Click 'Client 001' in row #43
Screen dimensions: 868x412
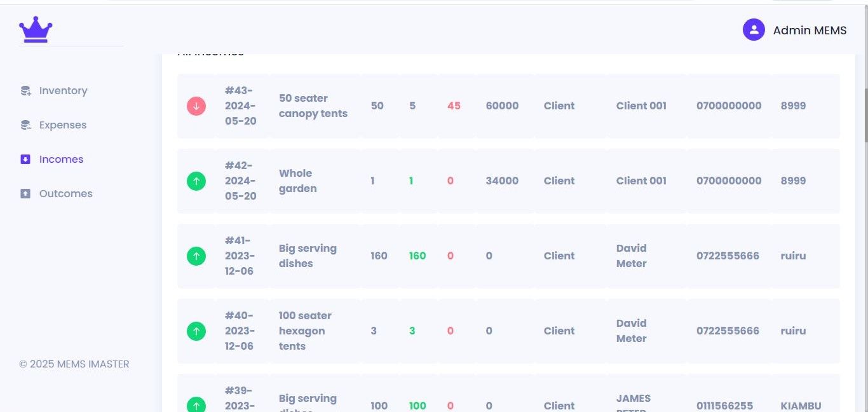click(x=641, y=106)
